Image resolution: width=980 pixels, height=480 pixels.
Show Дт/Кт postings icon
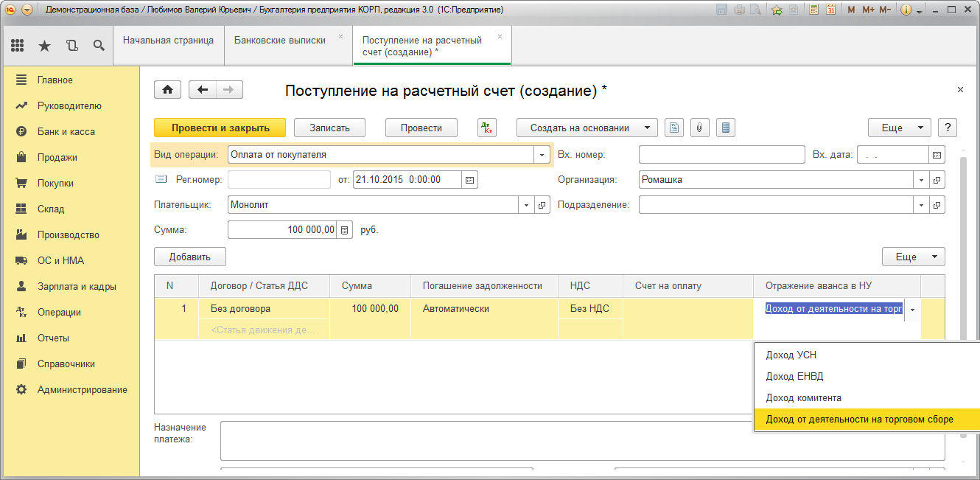[487, 128]
